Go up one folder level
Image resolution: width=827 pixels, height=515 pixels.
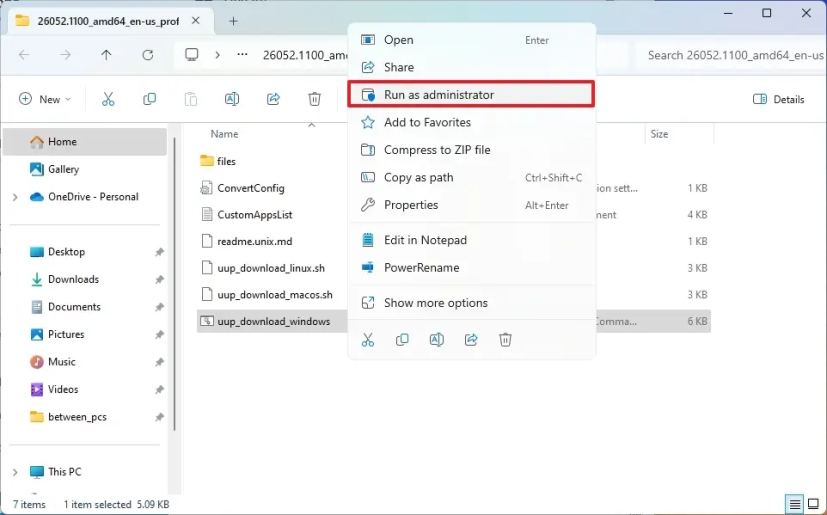[106, 55]
